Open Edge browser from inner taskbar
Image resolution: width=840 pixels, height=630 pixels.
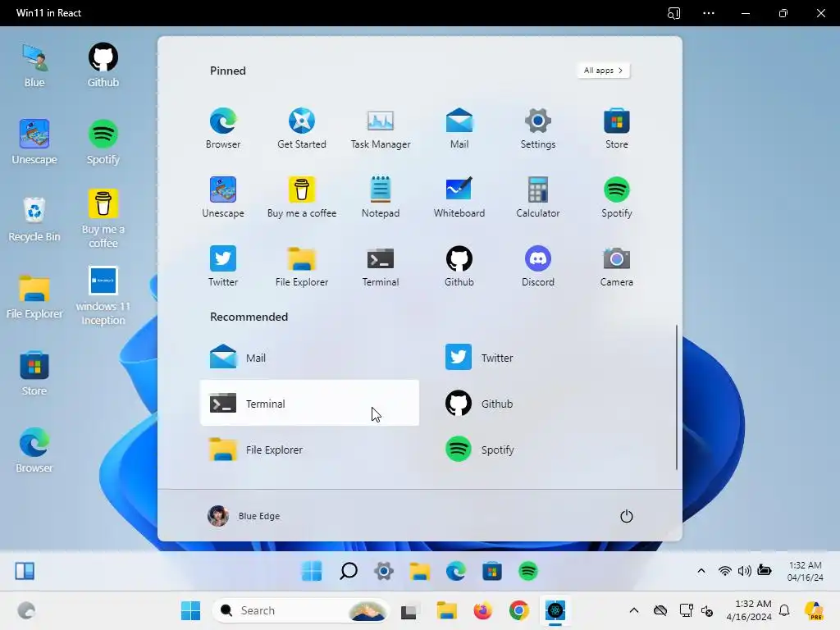point(455,571)
